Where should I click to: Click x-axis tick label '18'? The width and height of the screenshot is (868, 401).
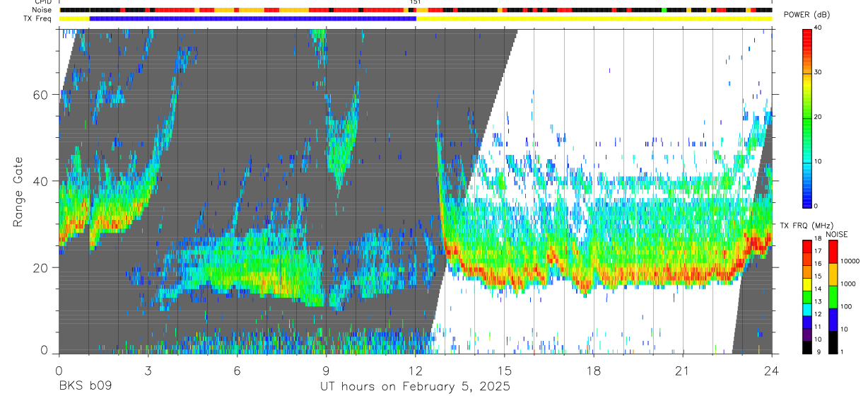[594, 370]
